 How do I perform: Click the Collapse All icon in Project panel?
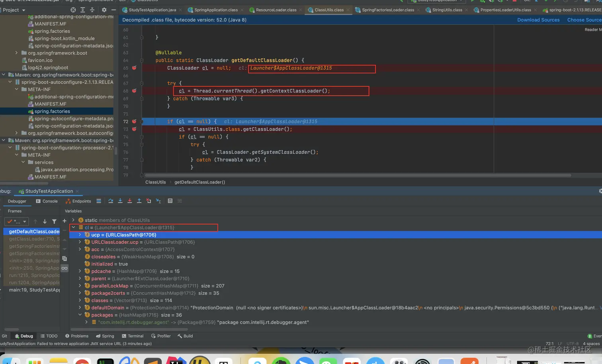[x=92, y=10]
